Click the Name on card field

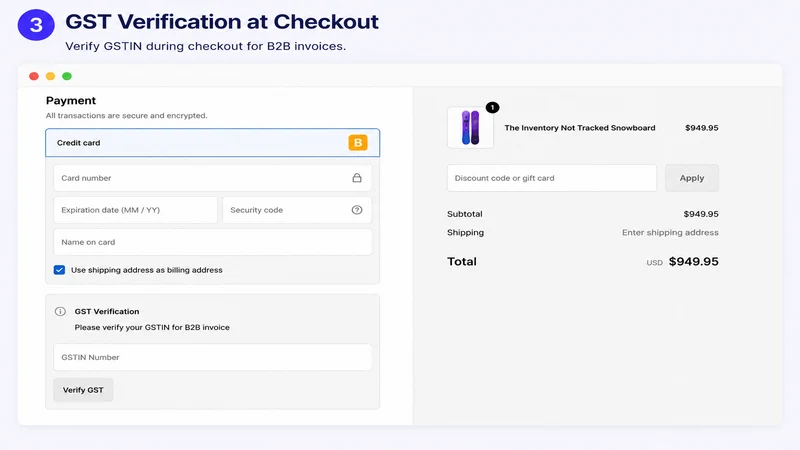point(212,242)
